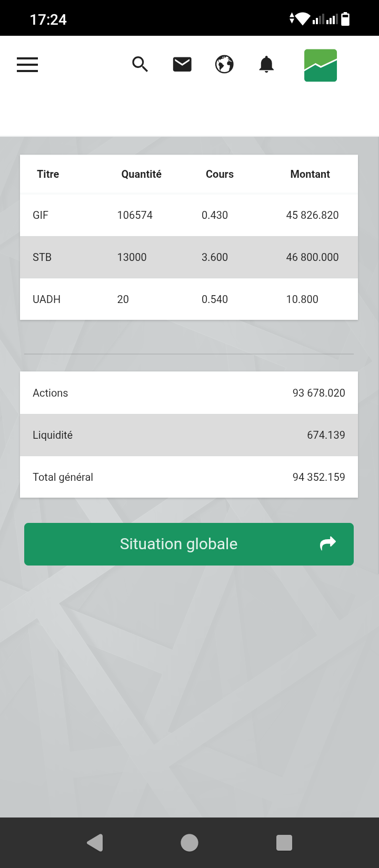
Task: Tap the share arrow on Situation globale
Action: (x=327, y=543)
